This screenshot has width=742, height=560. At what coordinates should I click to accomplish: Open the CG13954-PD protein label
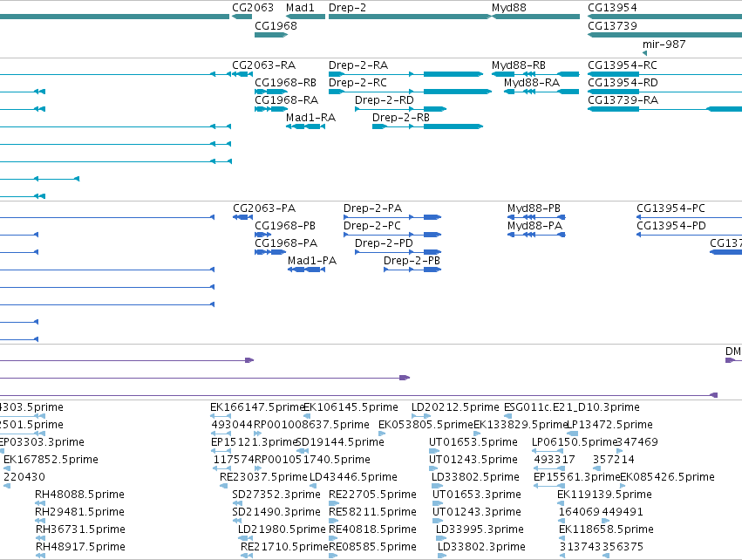(671, 226)
